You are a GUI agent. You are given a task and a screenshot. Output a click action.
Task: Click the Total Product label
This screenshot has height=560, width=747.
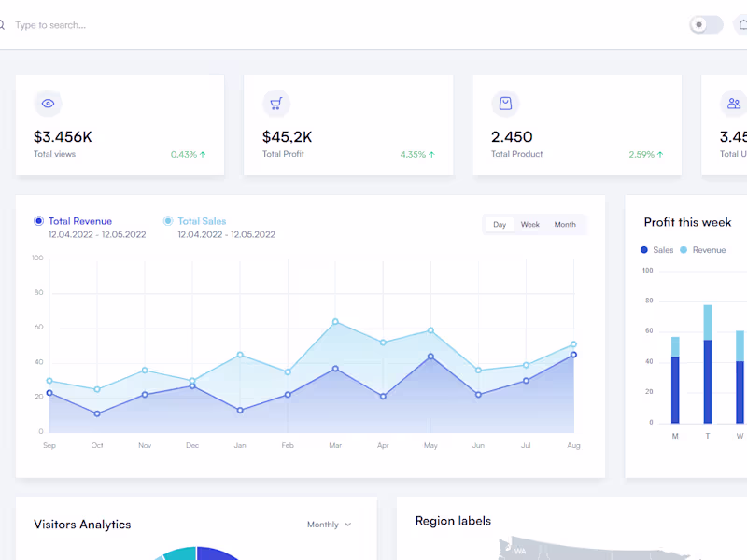pos(517,154)
